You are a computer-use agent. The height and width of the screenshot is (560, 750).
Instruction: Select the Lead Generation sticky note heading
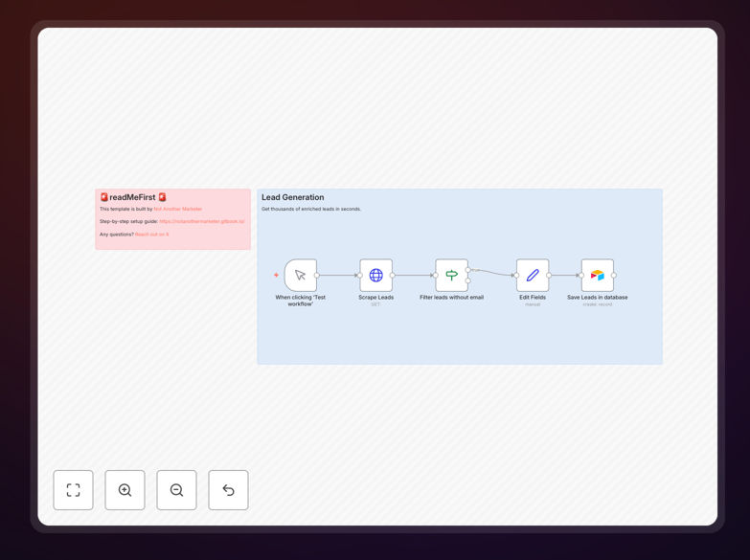tap(293, 197)
